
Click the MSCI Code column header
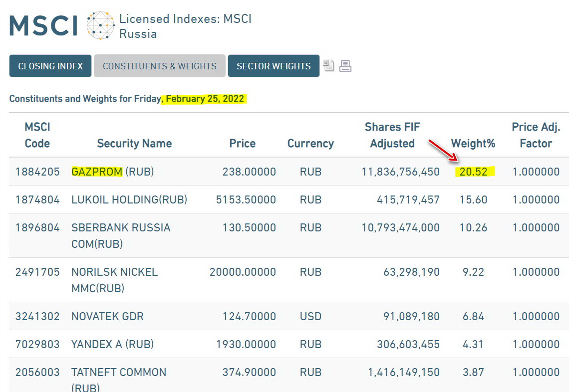point(37,135)
